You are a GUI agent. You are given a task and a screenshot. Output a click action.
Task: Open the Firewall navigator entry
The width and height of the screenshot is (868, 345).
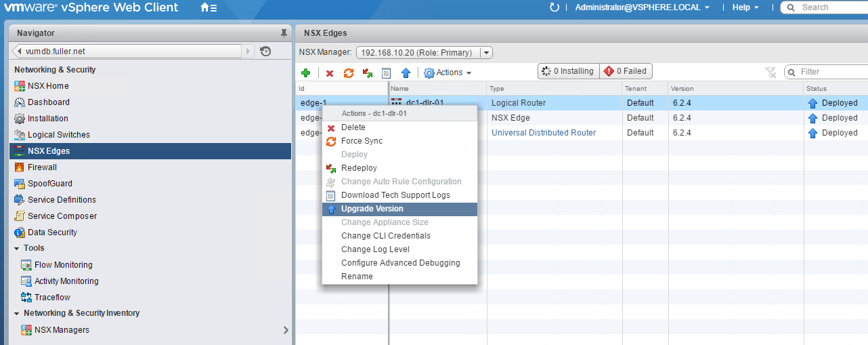point(150,167)
